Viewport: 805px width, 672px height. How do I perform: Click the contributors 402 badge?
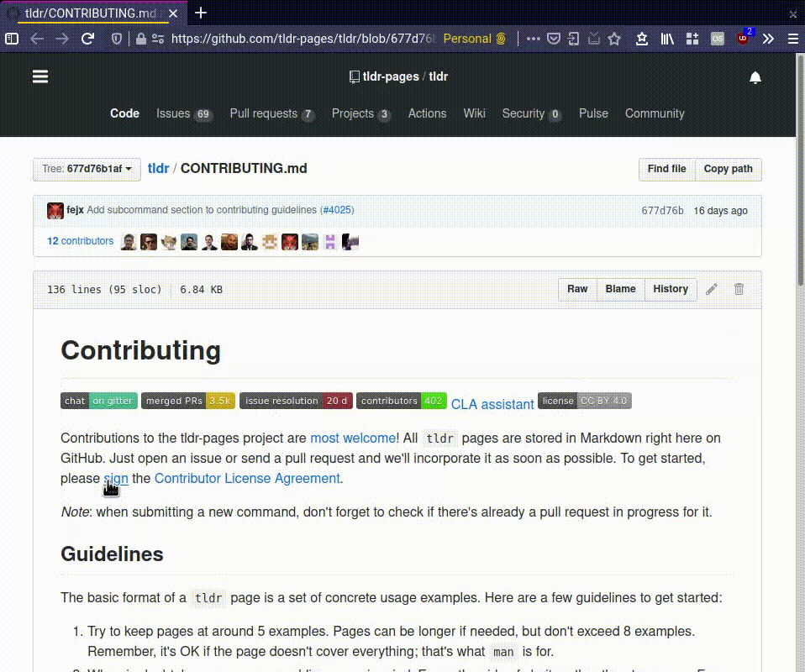(x=402, y=401)
